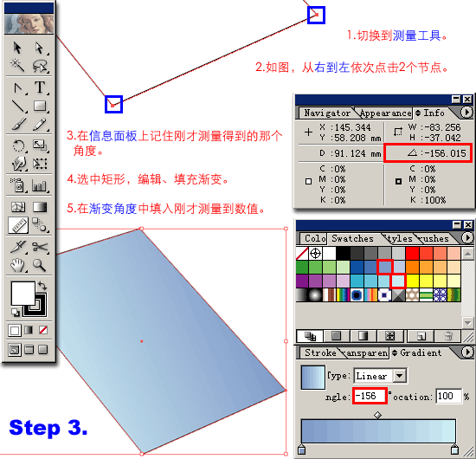Select the Zoom magnifier tool
This screenshot has width=476, height=459.
[x=40, y=265]
